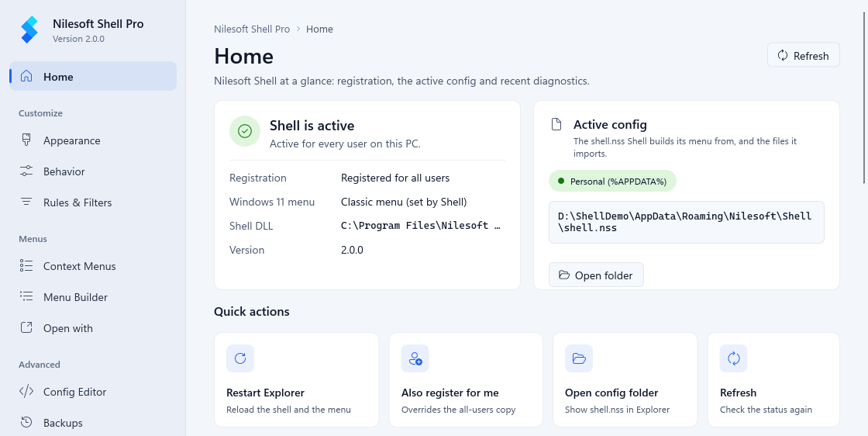868x436 pixels.
Task: Click the Registered for all users value
Action: (395, 178)
